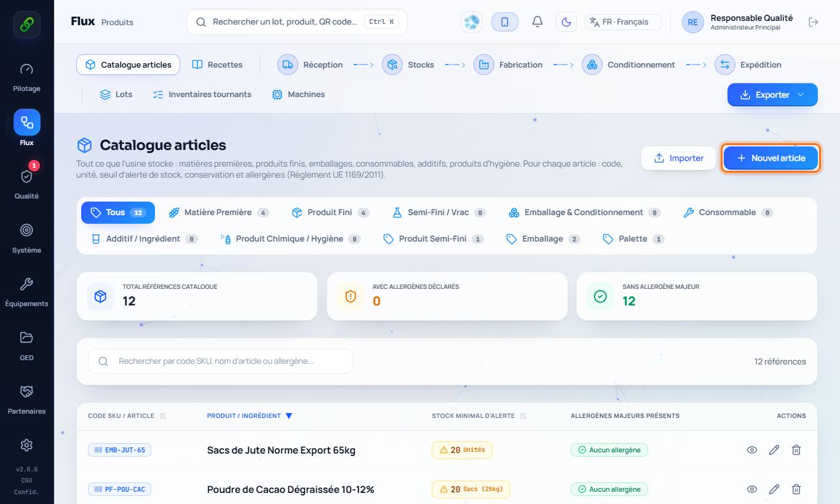Open the Fabrication step
This screenshot has width=840, height=504.
point(508,65)
